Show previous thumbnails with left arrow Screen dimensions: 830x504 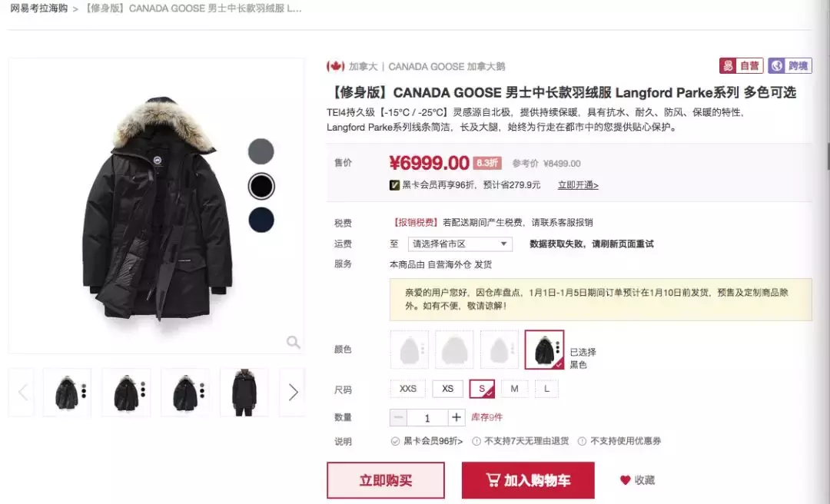(22, 393)
